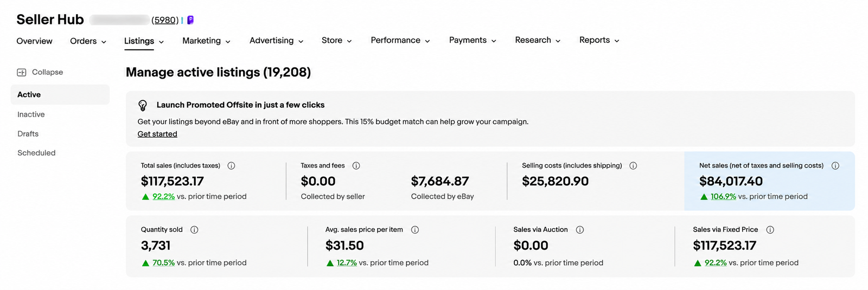Click the Seller Hub title
Viewport: 868px width, 290px height.
[50, 20]
